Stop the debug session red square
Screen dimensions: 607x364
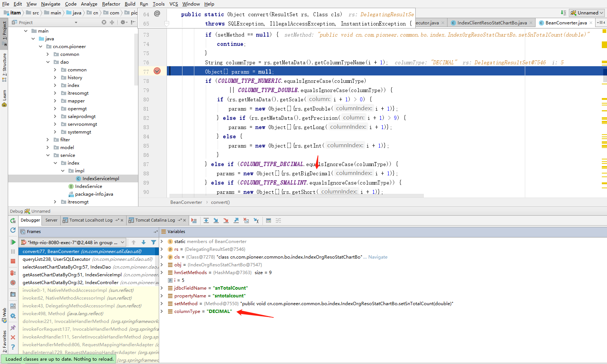point(13,261)
